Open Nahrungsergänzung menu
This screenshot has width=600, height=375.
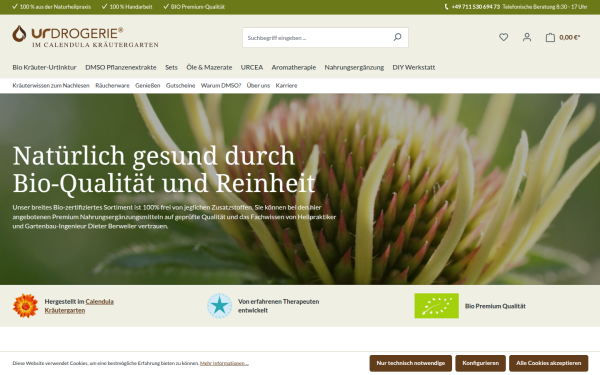tap(354, 67)
